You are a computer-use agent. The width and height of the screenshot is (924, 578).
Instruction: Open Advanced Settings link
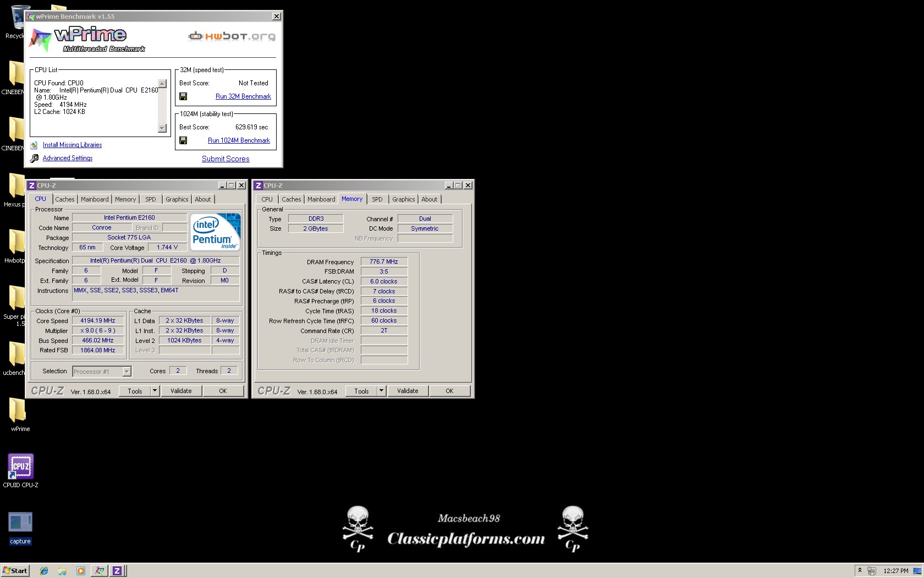point(68,158)
